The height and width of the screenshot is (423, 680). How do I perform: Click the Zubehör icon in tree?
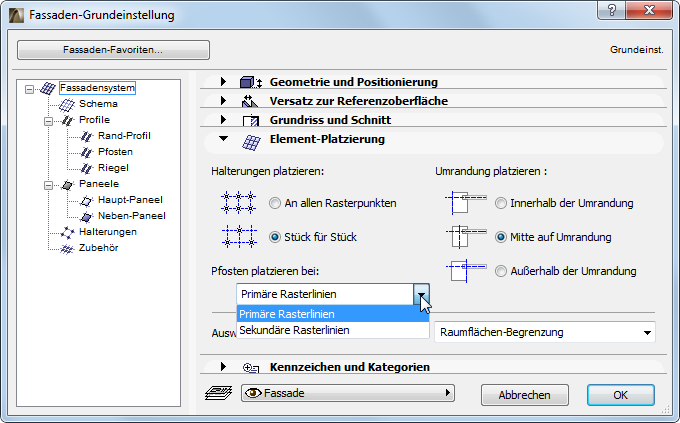tap(67, 249)
